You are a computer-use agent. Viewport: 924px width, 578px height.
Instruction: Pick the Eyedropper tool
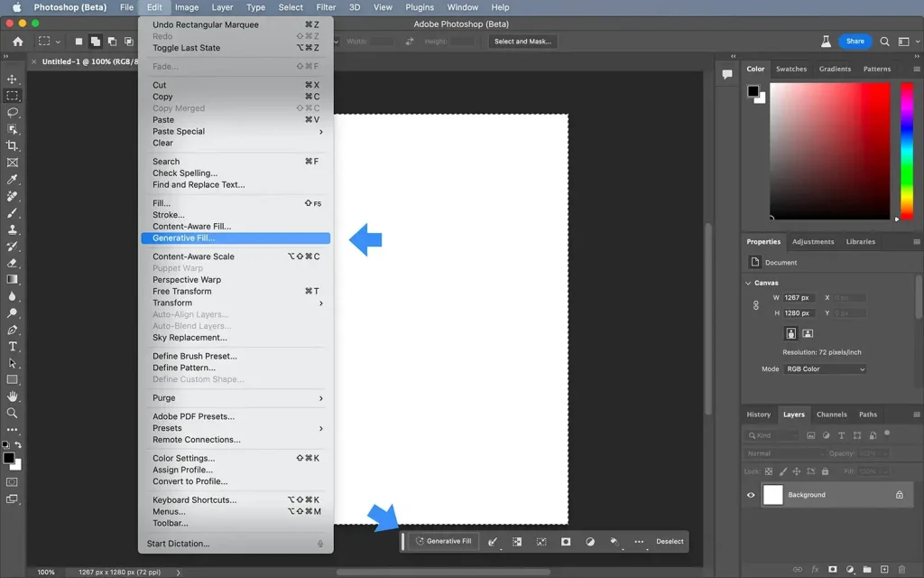click(x=13, y=180)
